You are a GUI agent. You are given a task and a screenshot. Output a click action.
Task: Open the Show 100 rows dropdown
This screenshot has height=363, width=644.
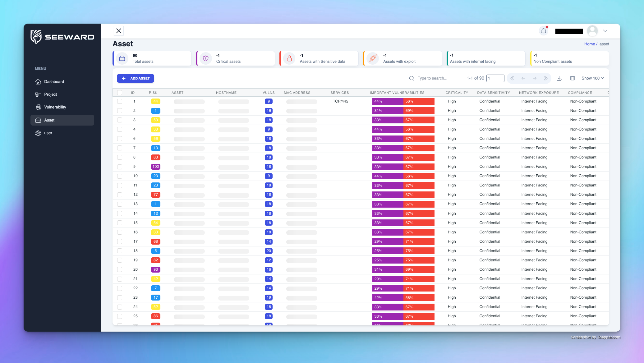[592, 78]
